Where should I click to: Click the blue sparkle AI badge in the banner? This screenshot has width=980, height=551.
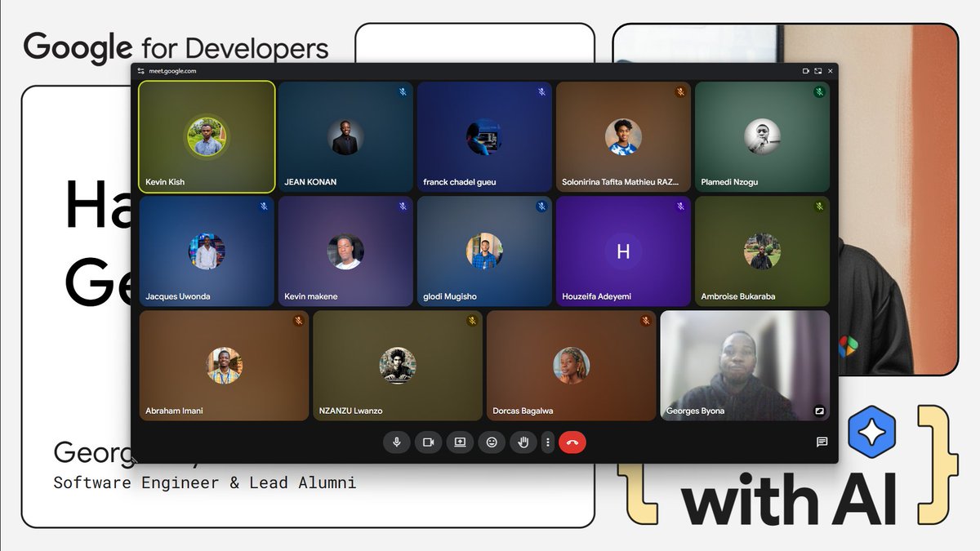coord(873,430)
